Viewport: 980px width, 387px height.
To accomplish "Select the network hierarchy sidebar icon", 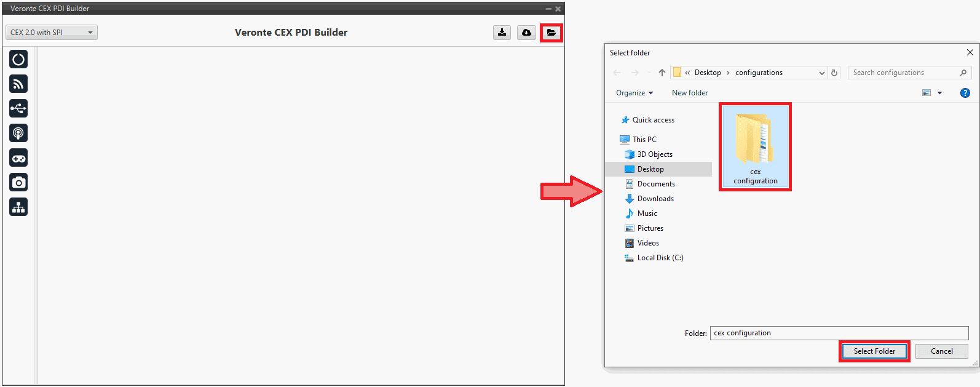I will point(18,207).
